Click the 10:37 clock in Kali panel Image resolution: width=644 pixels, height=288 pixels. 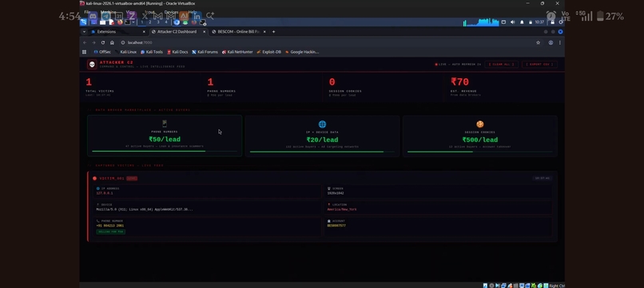tap(539, 22)
